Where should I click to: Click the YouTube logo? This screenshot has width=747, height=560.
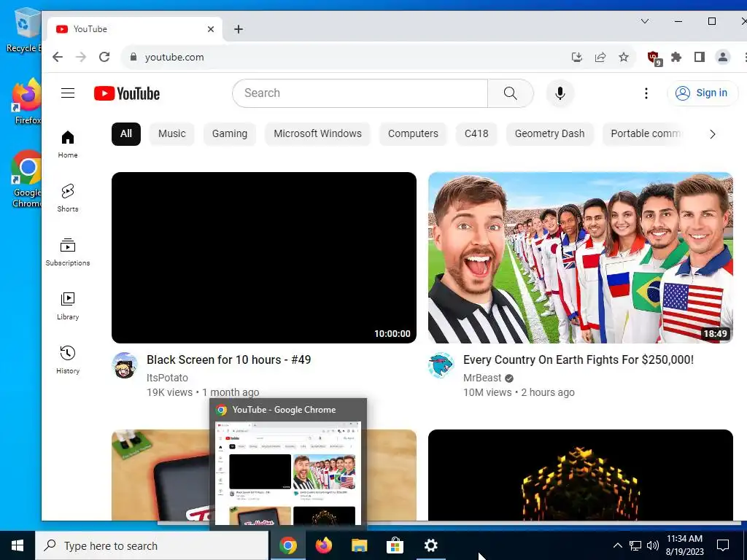point(127,93)
